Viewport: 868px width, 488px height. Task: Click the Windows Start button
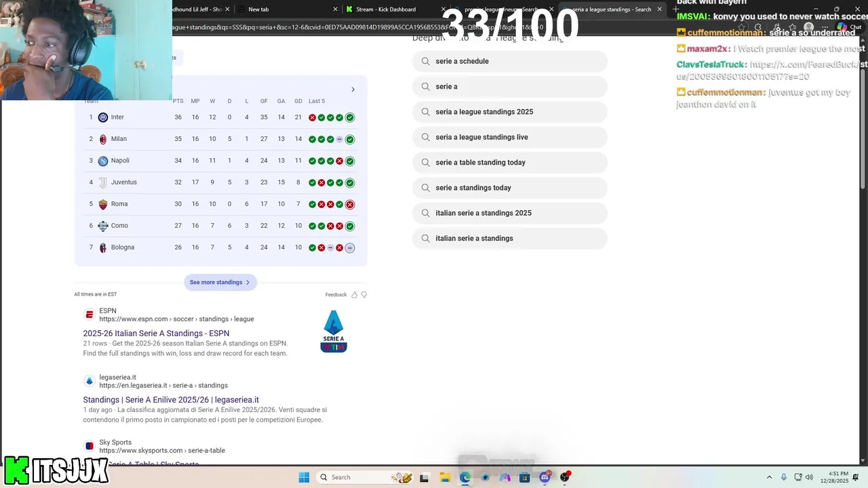coord(304,477)
